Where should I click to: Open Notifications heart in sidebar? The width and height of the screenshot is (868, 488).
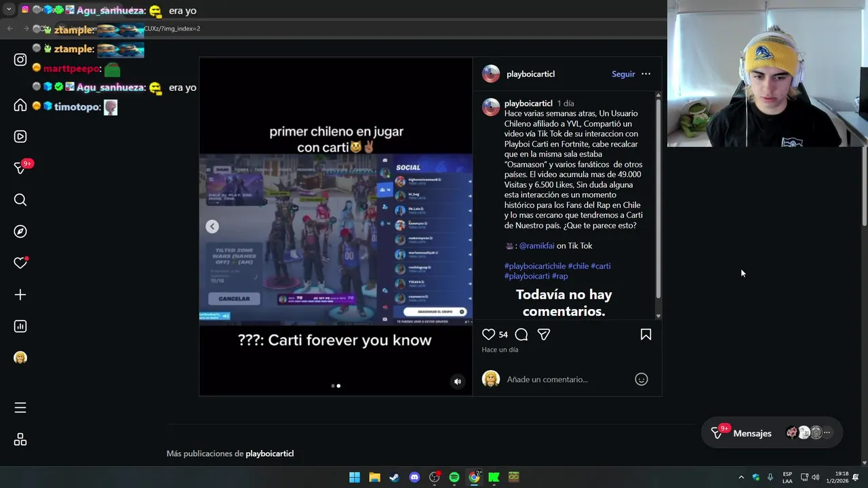[x=20, y=263]
